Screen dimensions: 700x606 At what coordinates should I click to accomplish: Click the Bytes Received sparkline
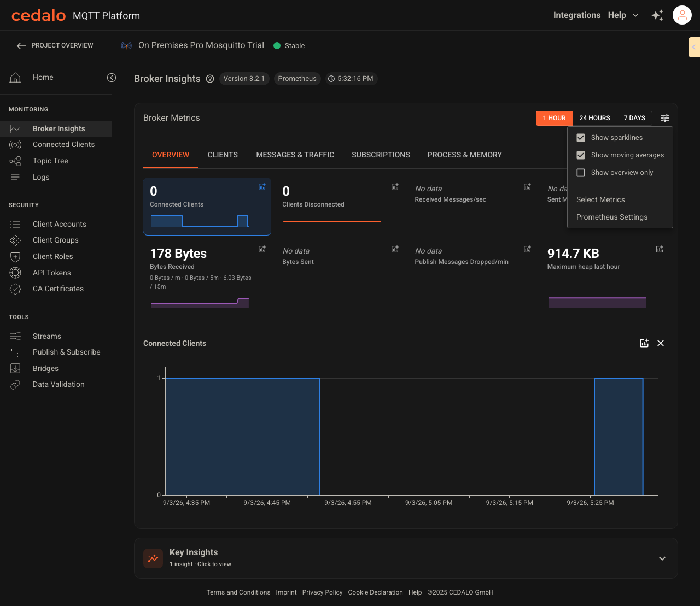200,303
